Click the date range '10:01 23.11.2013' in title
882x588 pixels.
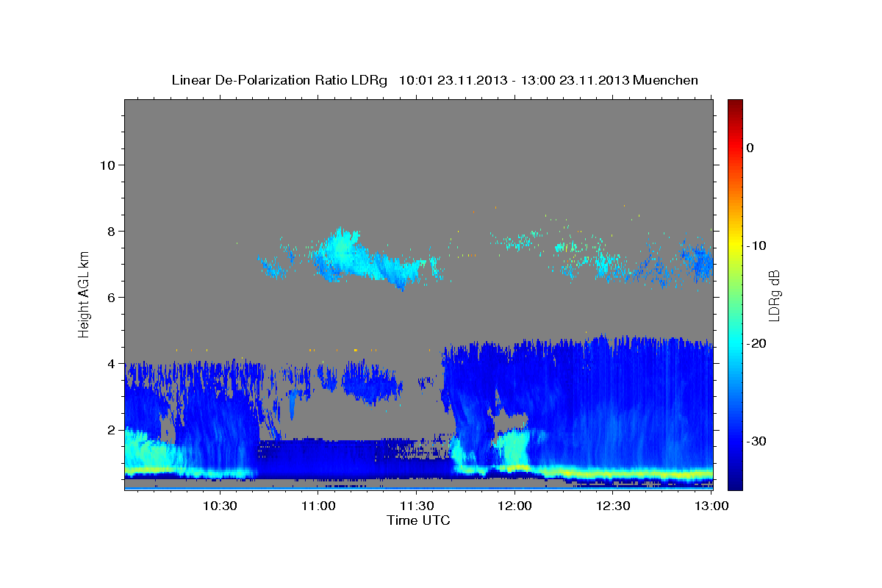click(452, 80)
